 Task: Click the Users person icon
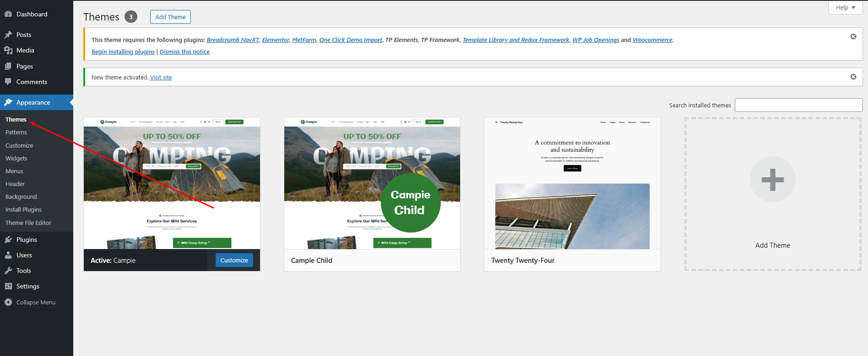pyautogui.click(x=8, y=255)
